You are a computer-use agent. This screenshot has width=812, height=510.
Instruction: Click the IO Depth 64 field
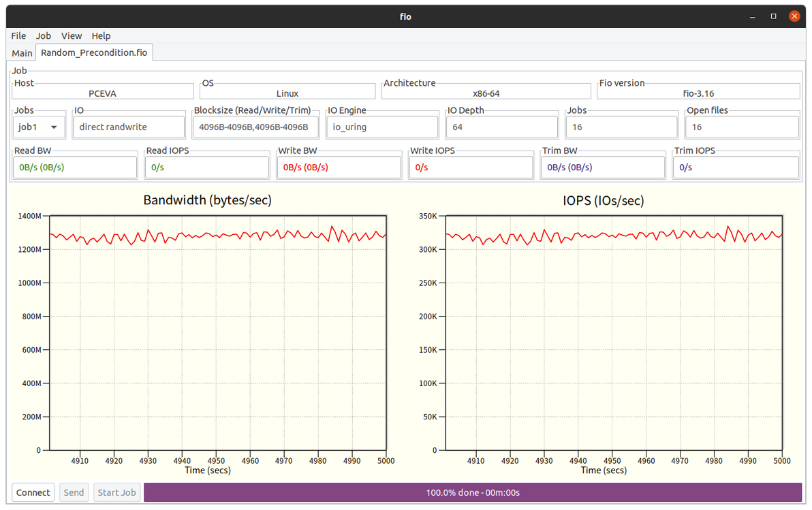pos(502,127)
